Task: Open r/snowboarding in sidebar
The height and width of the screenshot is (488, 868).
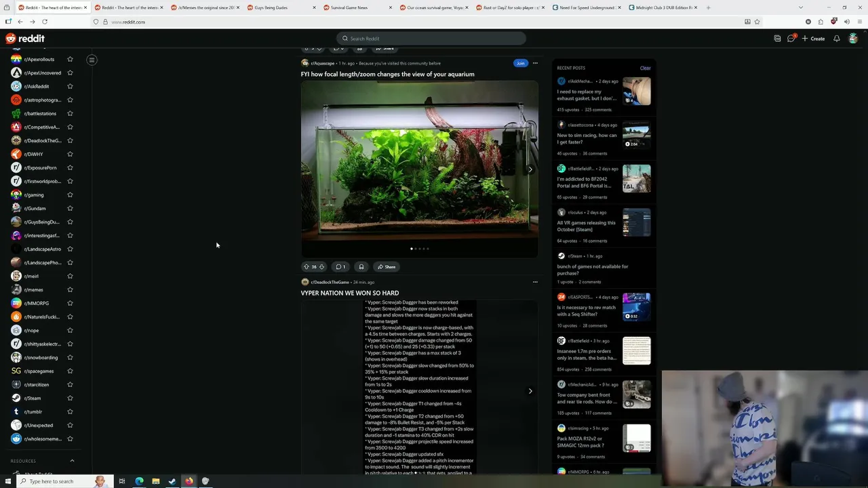Action: pos(41,357)
